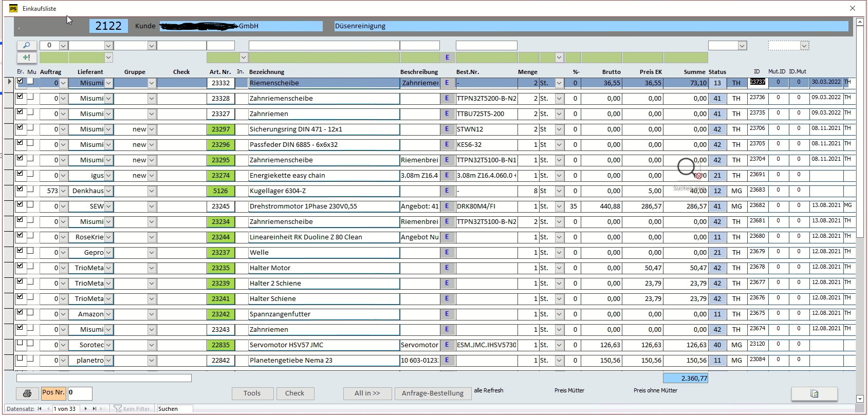The width and height of the screenshot is (868, 415).
Task: Click E button in Riemenscheibe row
Action: click(x=447, y=83)
